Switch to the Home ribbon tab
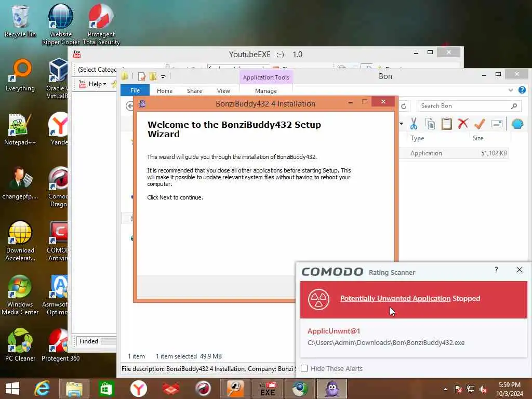Image resolution: width=532 pixels, height=399 pixels. pyautogui.click(x=165, y=91)
